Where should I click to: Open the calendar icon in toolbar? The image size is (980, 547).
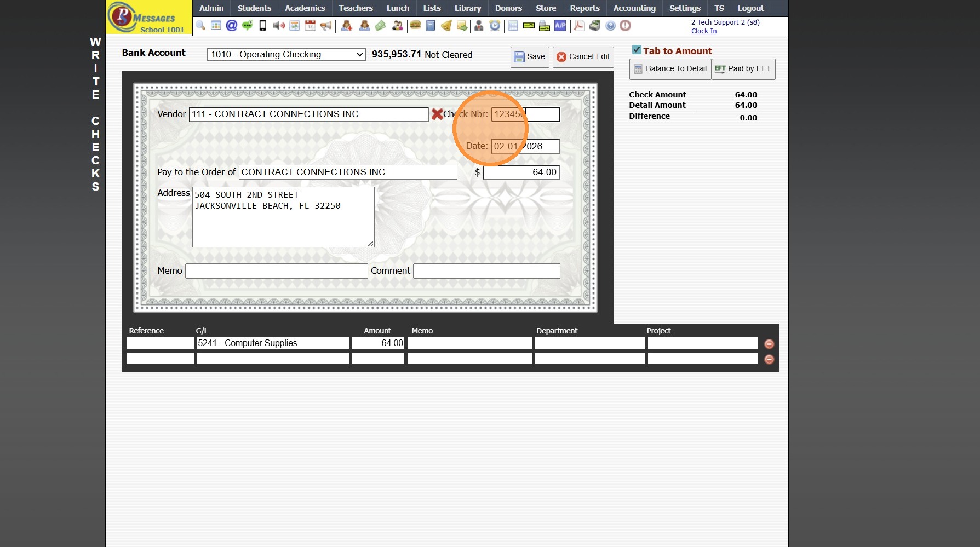coord(310,25)
